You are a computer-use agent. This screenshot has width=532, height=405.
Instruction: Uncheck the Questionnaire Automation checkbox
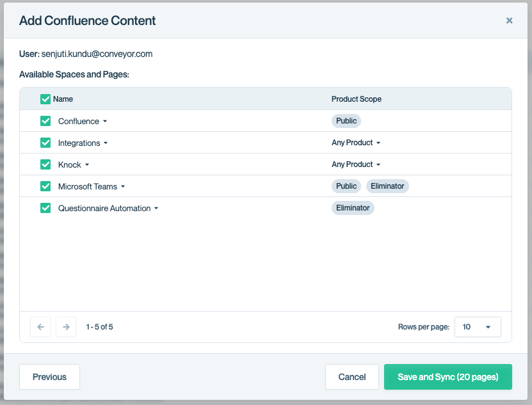[x=45, y=208]
